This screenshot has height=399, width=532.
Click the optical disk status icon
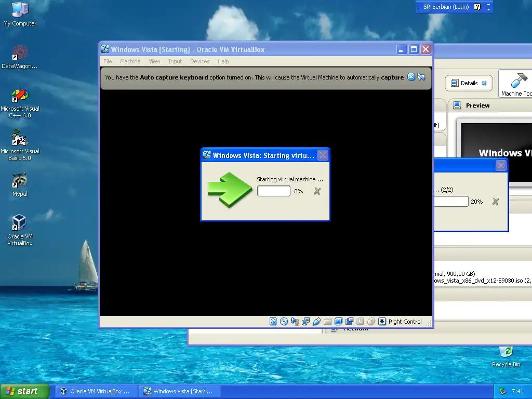284,321
